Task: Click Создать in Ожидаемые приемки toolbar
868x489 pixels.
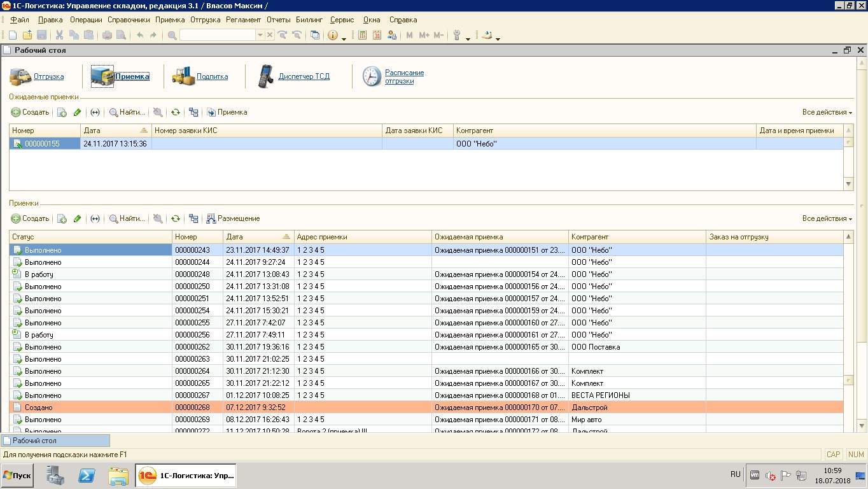Action: tap(30, 112)
